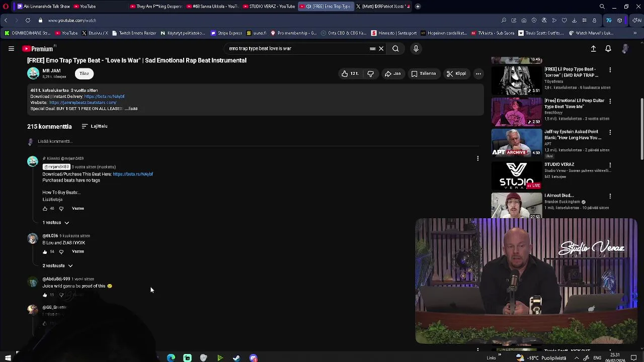Open the options menu for the I Almost Died video
The width and height of the screenshot is (644, 362).
[x=610, y=196]
